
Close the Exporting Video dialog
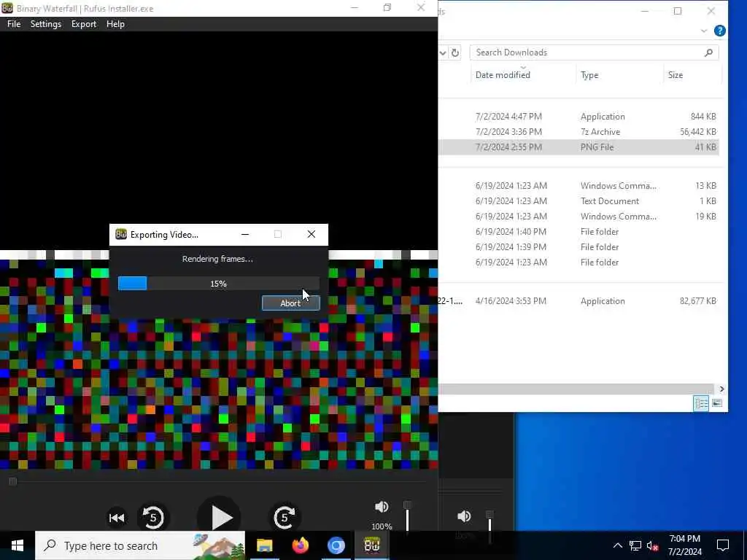pos(311,234)
